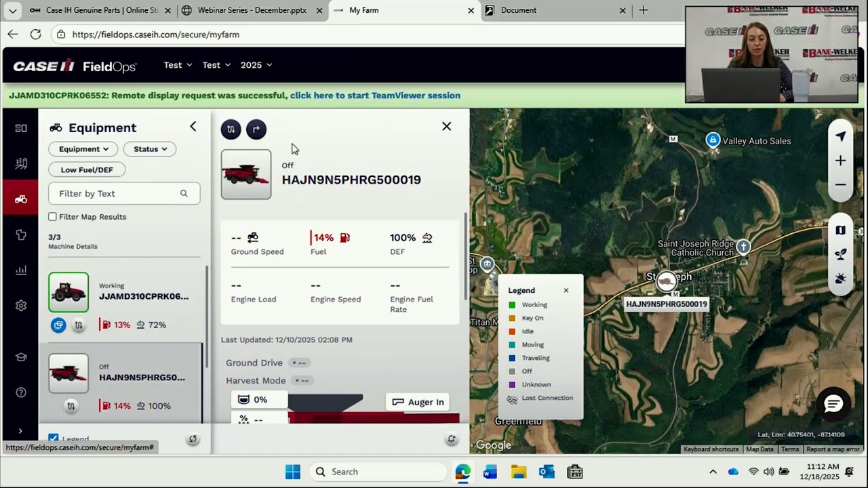
Task: Enable Filter Map Results checkbox
Action: [52, 217]
